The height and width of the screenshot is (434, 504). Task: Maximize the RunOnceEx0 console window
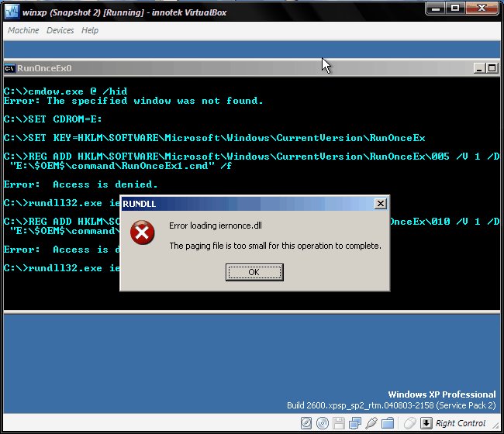[x=492, y=68]
